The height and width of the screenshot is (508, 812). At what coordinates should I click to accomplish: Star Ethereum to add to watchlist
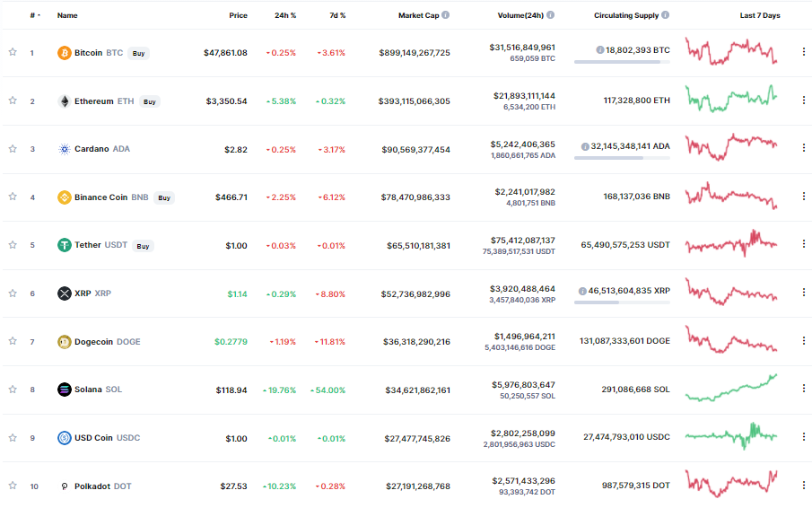click(x=13, y=101)
